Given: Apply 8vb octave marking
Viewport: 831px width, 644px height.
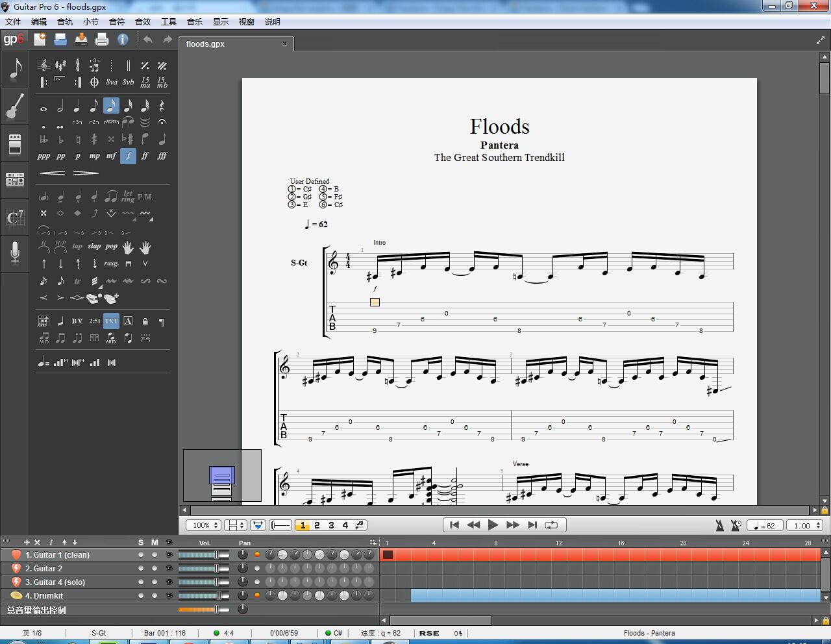Looking at the screenshot, I should 129,82.
